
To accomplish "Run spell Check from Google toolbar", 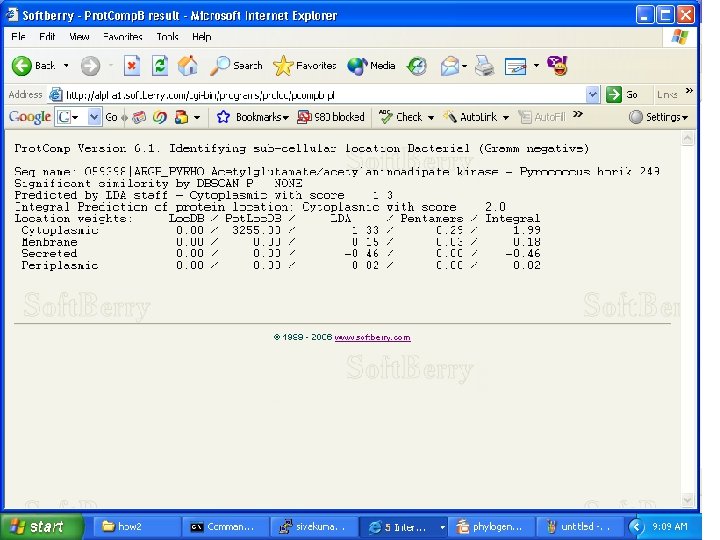I will coord(400,117).
